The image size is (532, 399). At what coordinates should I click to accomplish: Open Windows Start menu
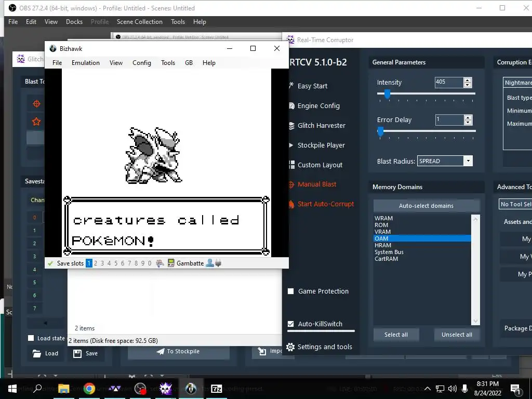tap(12, 389)
